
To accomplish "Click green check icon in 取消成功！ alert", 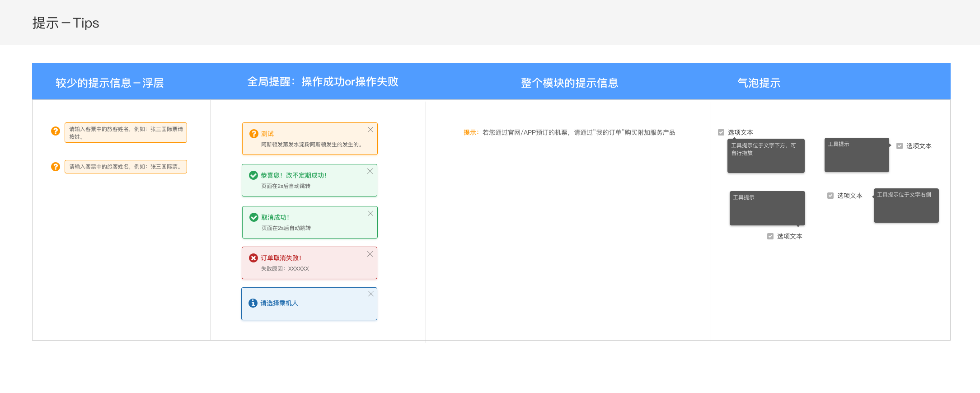I will point(254,217).
